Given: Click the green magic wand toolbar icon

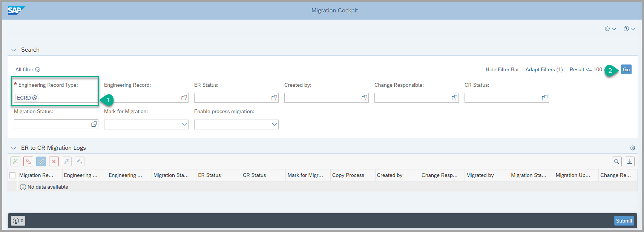Looking at the screenshot, I should (15, 161).
